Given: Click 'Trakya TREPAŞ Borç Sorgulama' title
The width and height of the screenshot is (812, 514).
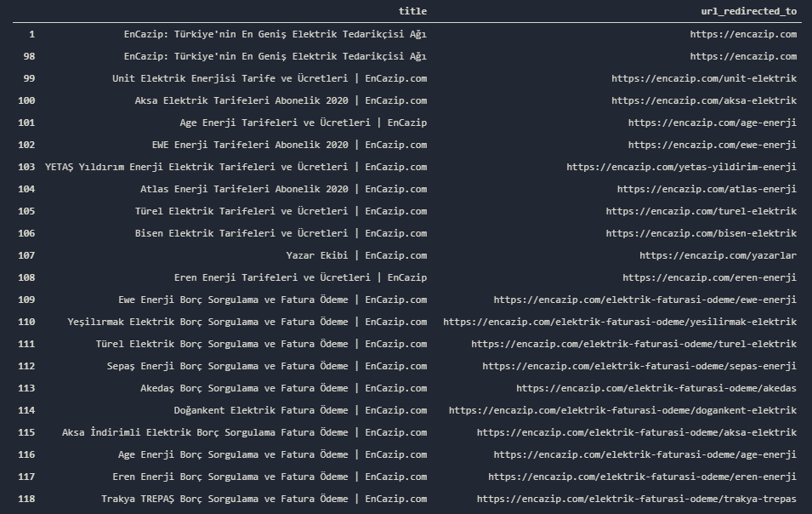Looking at the screenshot, I should pos(264,499).
